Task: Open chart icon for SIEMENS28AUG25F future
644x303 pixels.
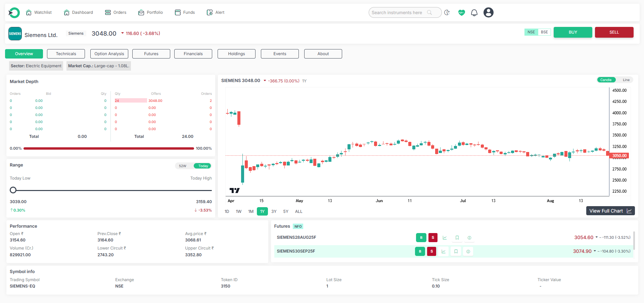Action: pyautogui.click(x=445, y=238)
